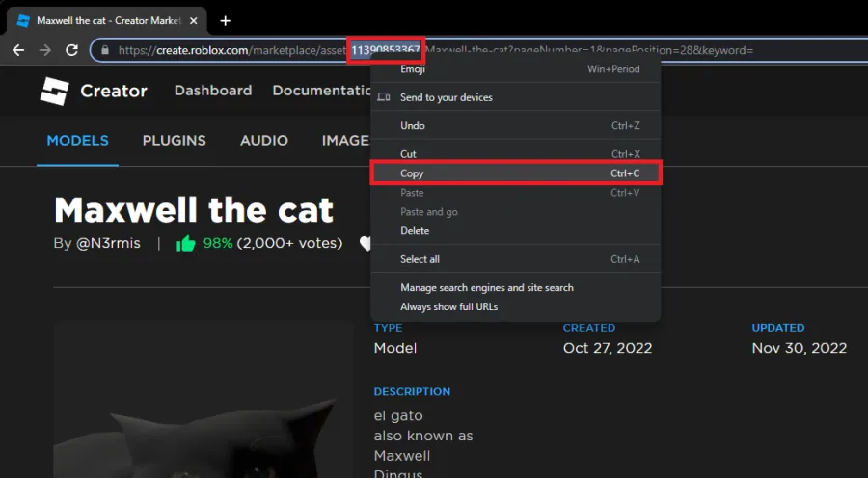Choose Select all in the context menu
Image resolution: width=868 pixels, height=478 pixels.
[515, 259]
